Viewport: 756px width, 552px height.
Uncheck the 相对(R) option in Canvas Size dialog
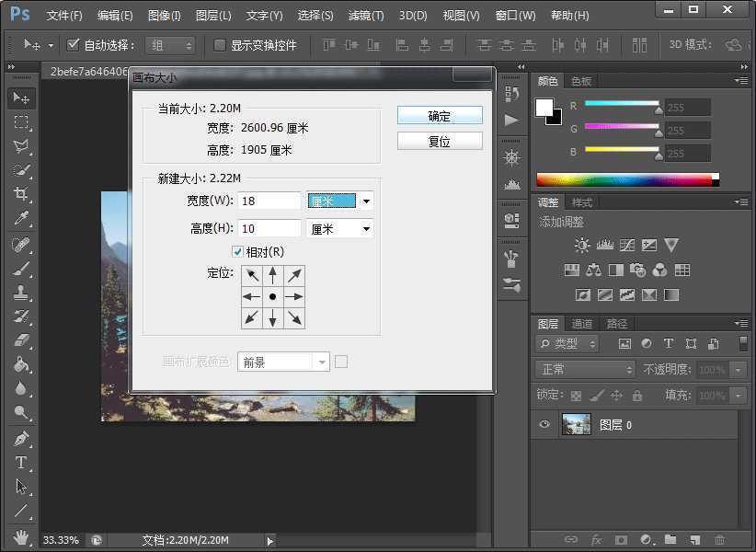point(237,251)
